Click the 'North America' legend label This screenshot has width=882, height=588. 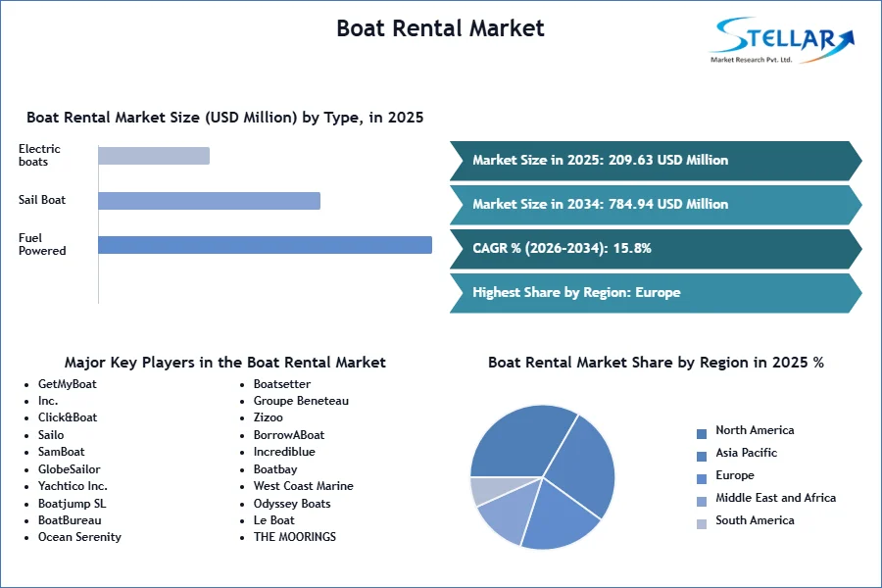pos(755,430)
